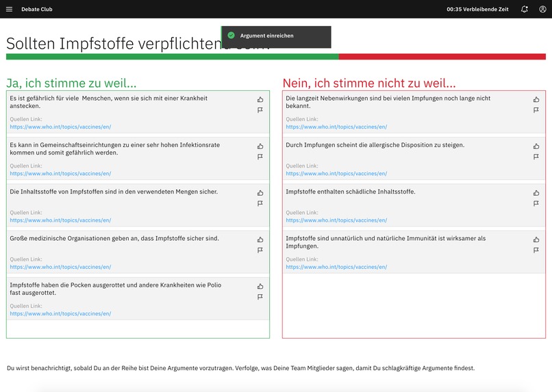Select text 'Durch Impfungen scheint die allergische Disposition zu steigen.'
Image resolution: width=552 pixels, height=392 pixels.
pos(375,145)
